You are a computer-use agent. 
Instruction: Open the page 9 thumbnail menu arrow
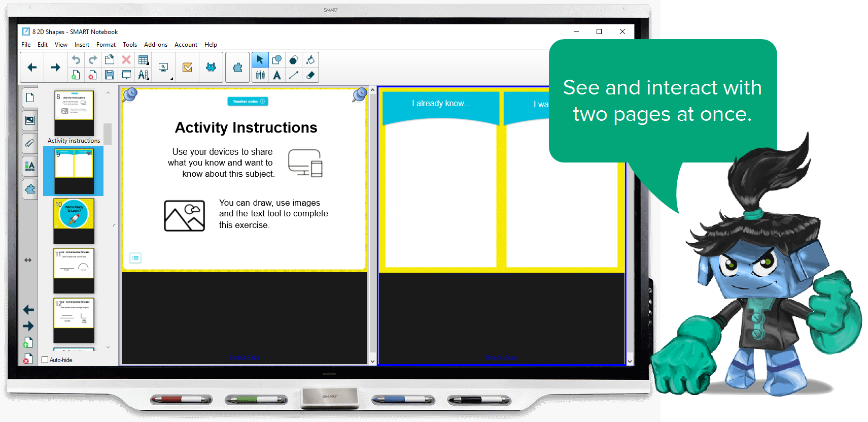pos(89,153)
